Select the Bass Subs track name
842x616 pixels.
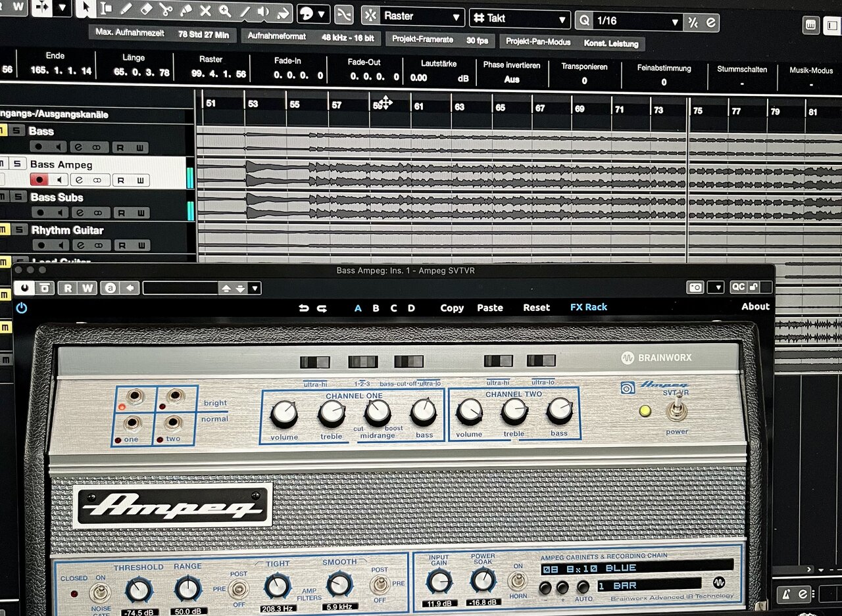pyautogui.click(x=57, y=197)
